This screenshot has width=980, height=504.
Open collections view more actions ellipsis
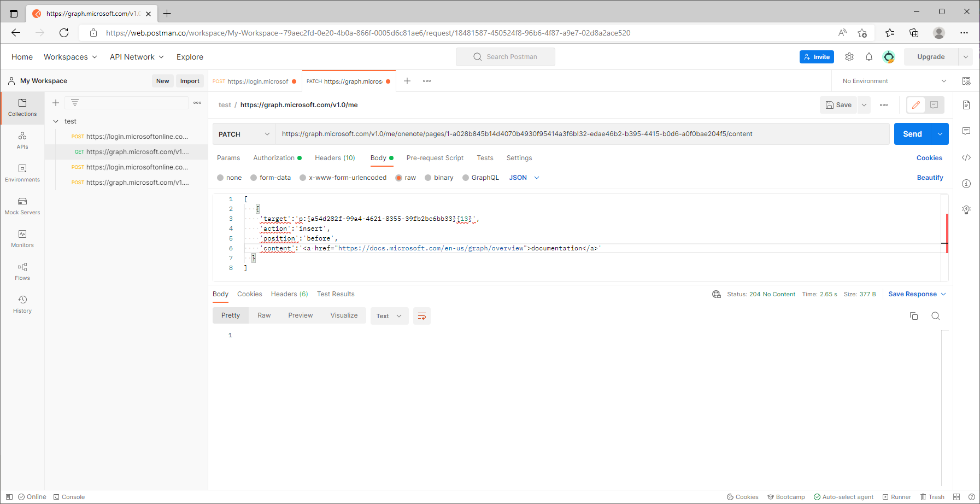(197, 103)
